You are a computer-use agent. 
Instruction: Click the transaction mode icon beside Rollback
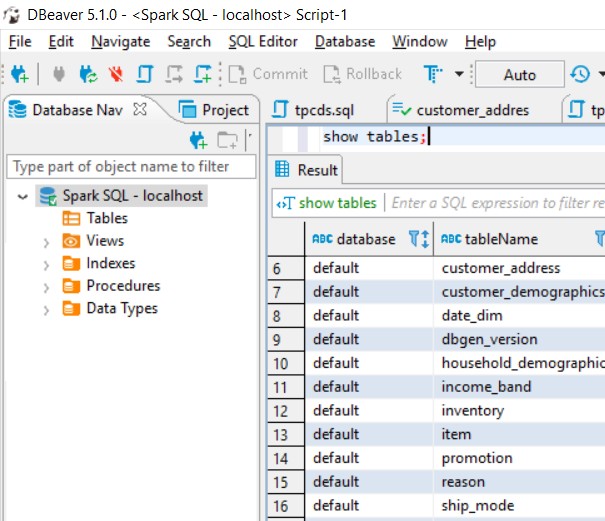[433, 74]
